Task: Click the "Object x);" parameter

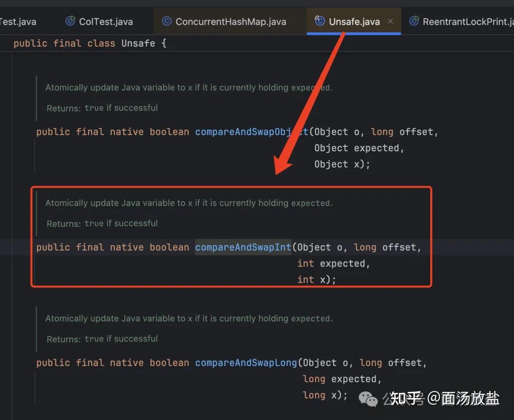Action: (x=342, y=164)
